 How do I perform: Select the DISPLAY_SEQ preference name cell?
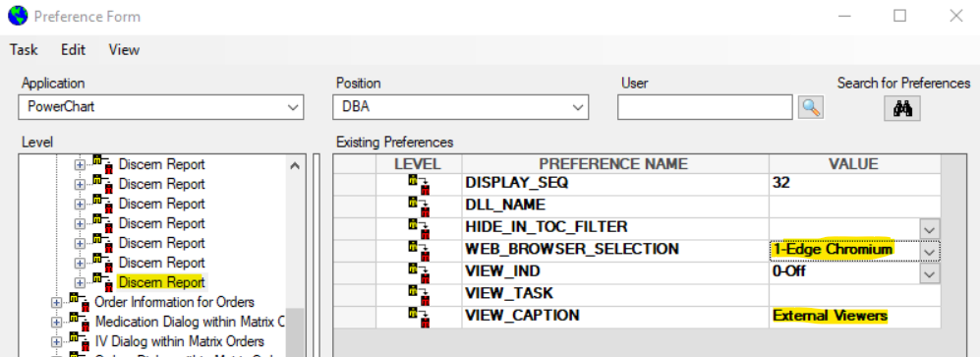tap(615, 184)
